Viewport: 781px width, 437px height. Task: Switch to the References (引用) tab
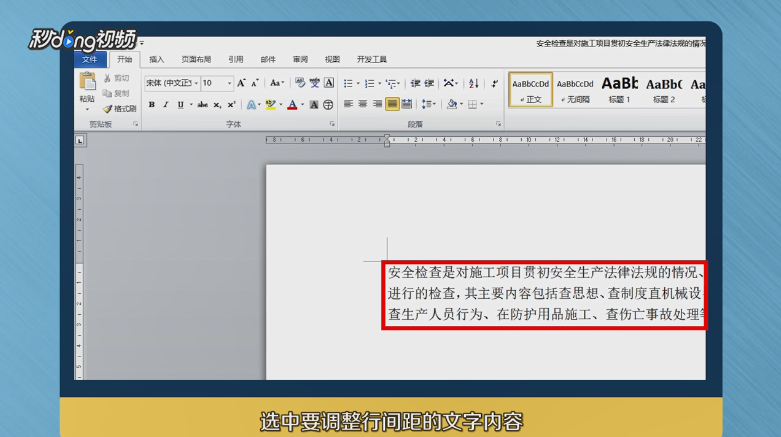point(236,59)
